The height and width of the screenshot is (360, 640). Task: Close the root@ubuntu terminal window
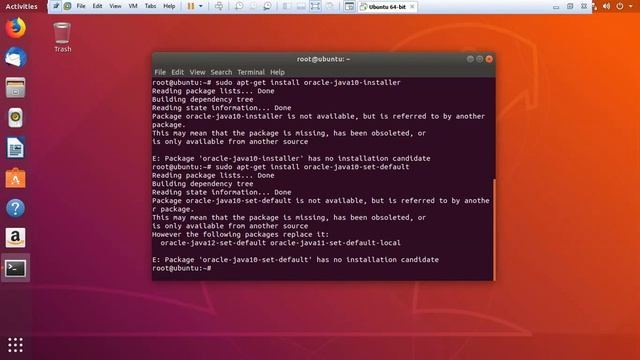click(489, 59)
